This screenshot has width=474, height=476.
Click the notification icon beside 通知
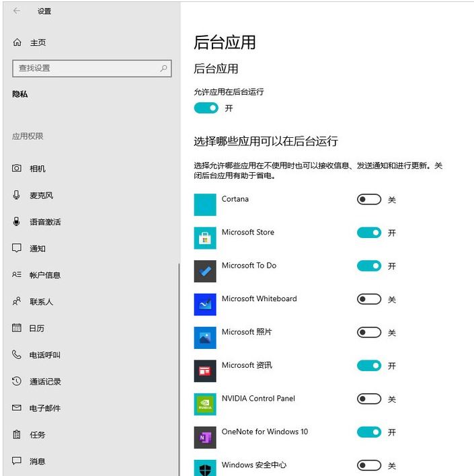tap(17, 248)
